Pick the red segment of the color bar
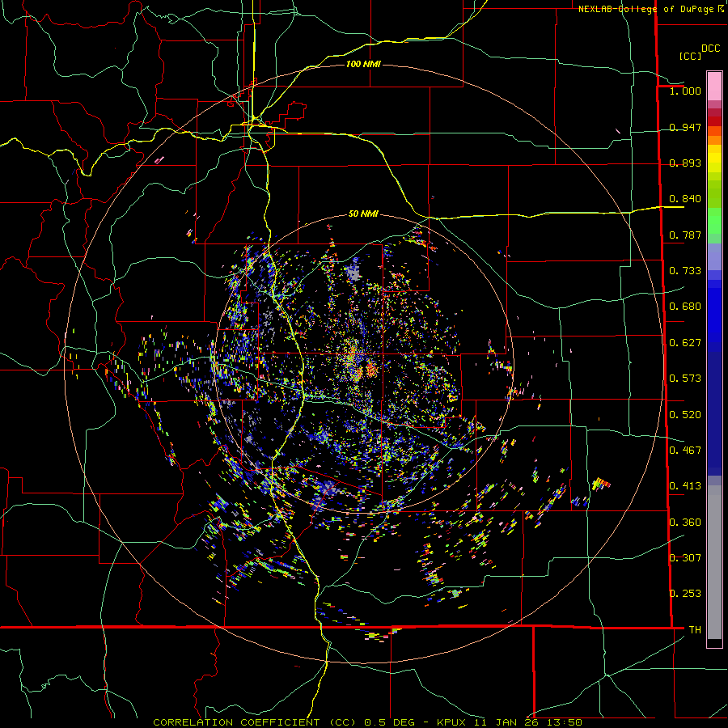Image resolution: width=728 pixels, height=728 pixels. click(x=714, y=121)
